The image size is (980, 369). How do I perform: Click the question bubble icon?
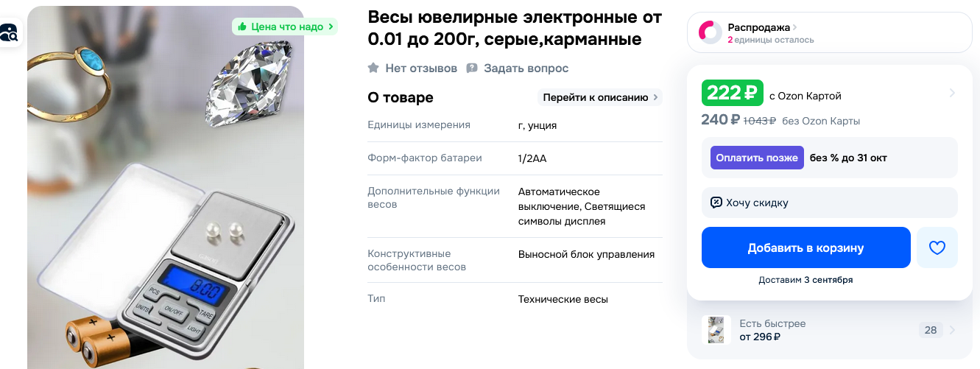[472, 68]
